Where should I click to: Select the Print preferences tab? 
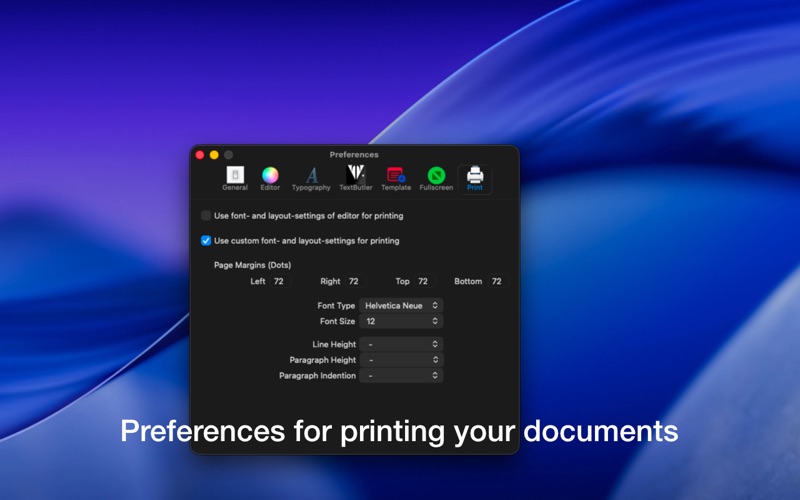(x=474, y=179)
